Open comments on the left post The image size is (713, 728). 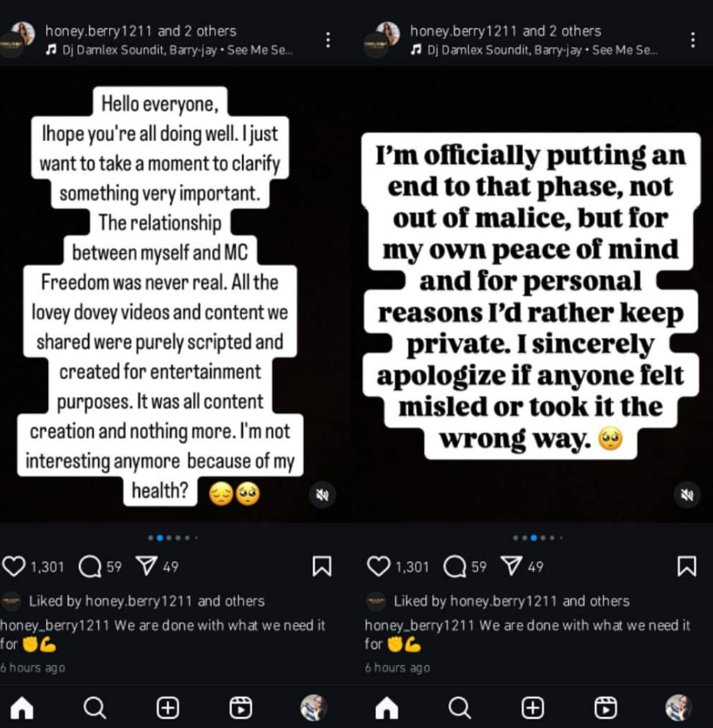click(x=91, y=566)
